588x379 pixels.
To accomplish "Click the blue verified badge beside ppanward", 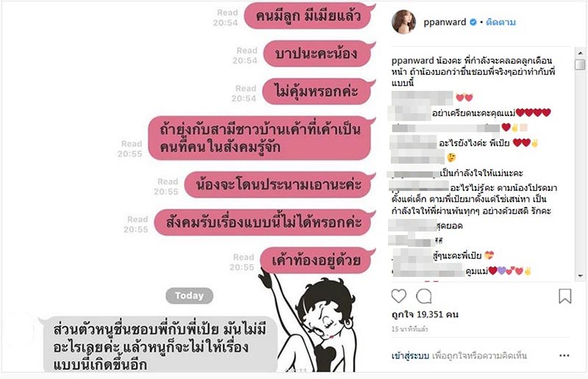I will (473, 22).
